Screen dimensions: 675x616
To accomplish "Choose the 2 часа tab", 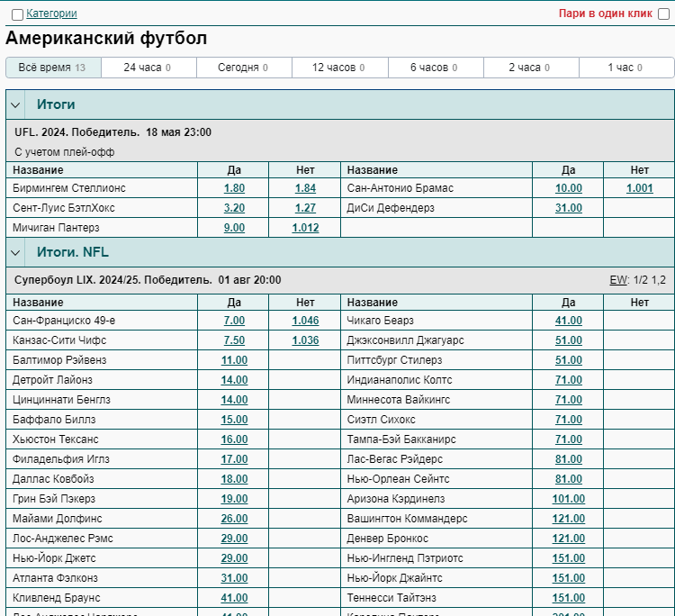I will point(531,68).
